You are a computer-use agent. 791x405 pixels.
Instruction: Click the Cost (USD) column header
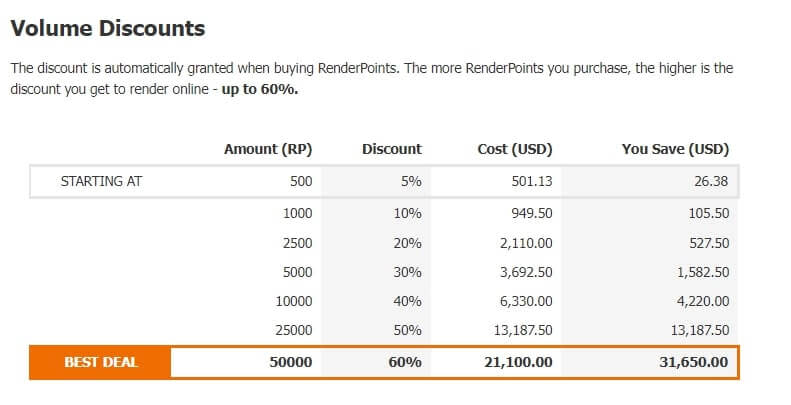pyautogui.click(x=515, y=149)
